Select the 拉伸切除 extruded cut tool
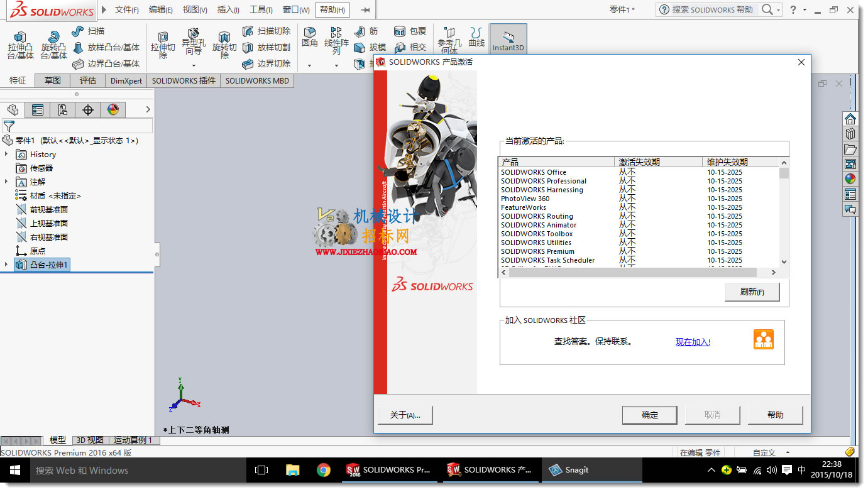Viewport: 868px width, 492px height. pos(163,45)
